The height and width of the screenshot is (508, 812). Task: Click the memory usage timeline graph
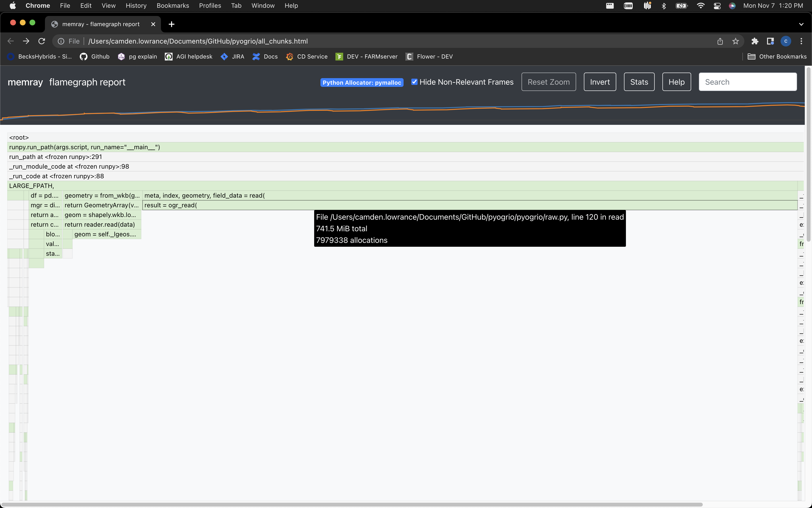pyautogui.click(x=402, y=111)
